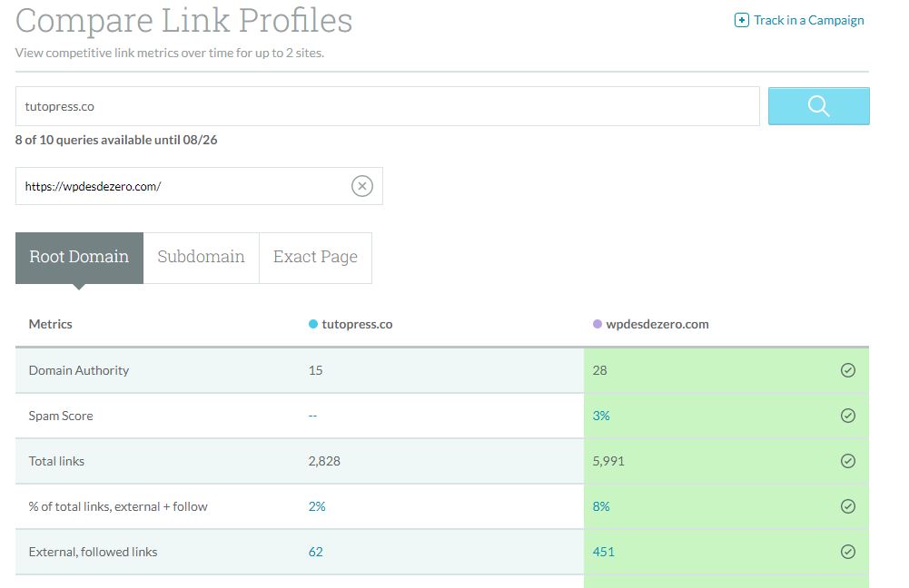
Task: Open the 451 external followed links value
Action: [x=604, y=552]
